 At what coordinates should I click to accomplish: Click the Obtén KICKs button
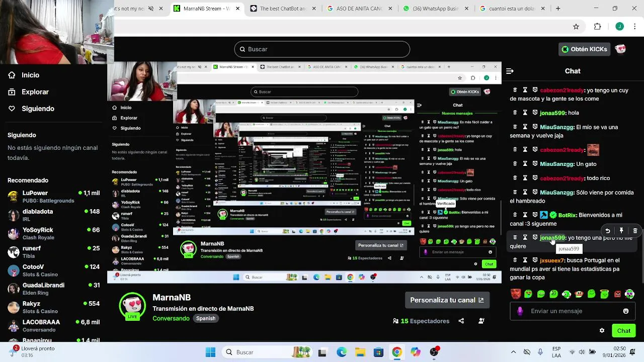pos(585,49)
